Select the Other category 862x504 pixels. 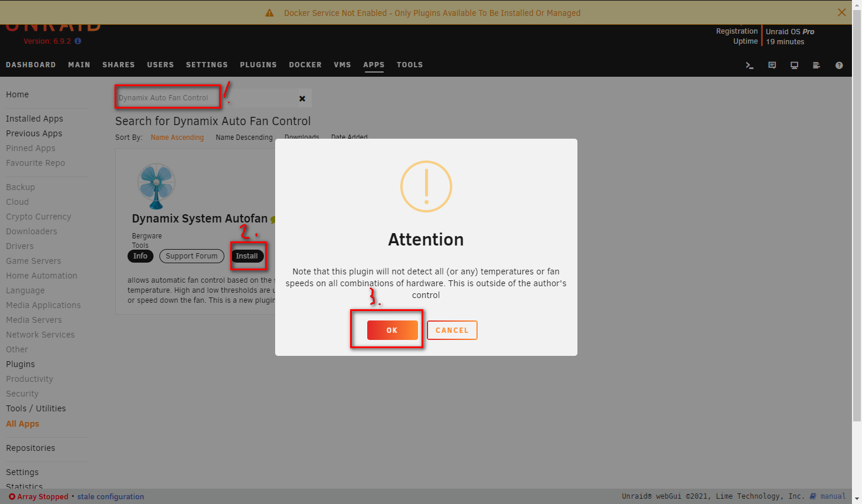click(x=17, y=349)
